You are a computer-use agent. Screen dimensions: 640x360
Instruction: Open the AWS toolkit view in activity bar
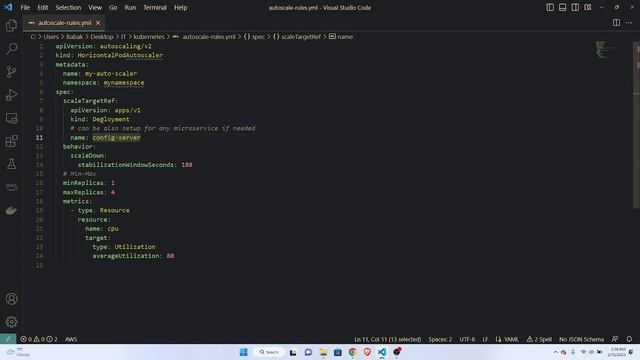coord(11,187)
